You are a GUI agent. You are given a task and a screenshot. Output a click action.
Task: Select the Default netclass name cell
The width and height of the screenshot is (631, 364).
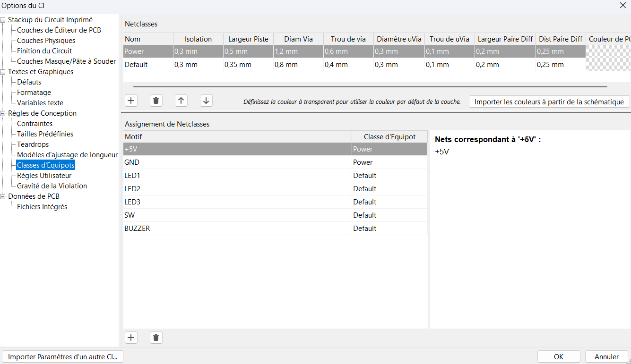148,65
